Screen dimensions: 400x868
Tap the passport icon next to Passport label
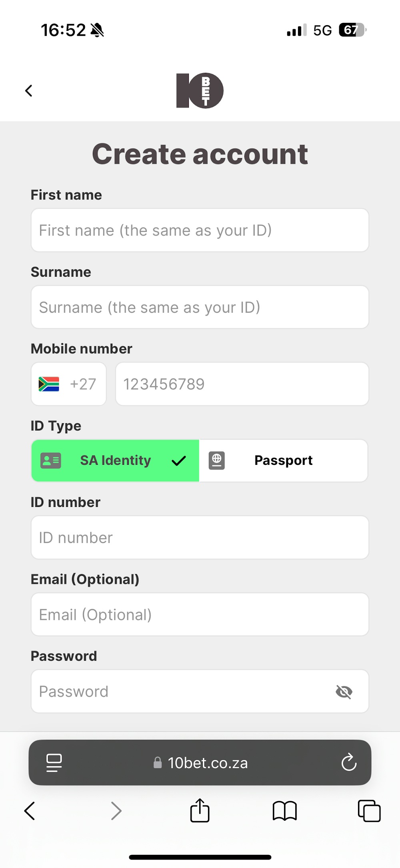[x=217, y=460]
